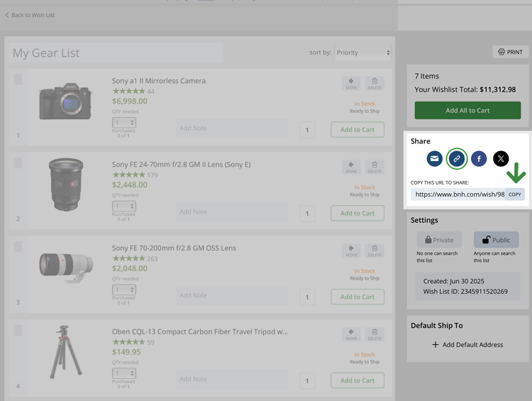The width and height of the screenshot is (532, 401).
Task: Click Add Note field for Oben tripod
Action: [x=232, y=379]
